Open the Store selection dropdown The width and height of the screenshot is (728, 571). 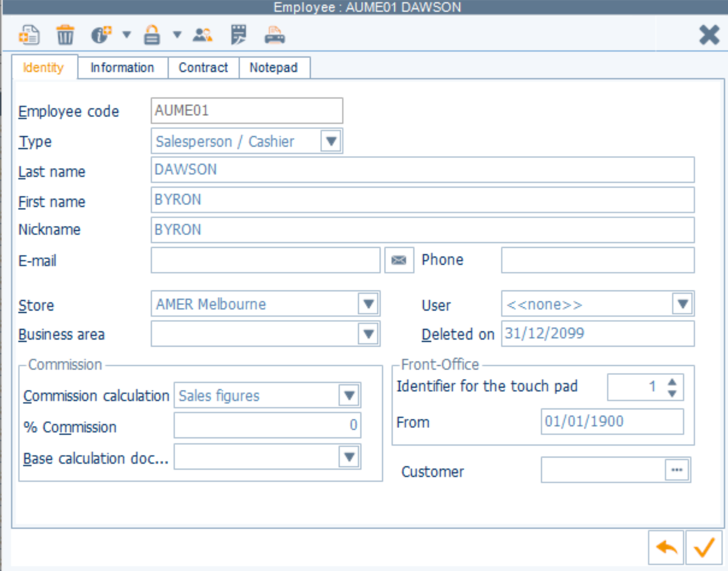368,304
